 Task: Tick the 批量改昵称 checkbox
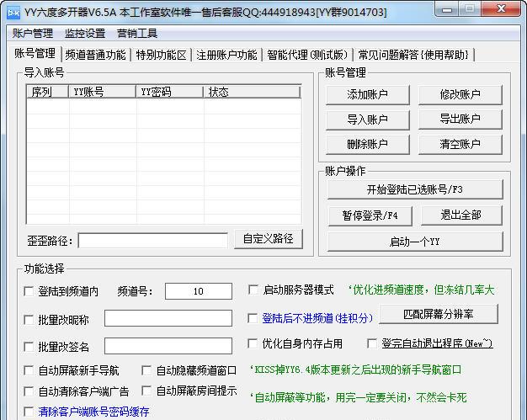[29, 320]
